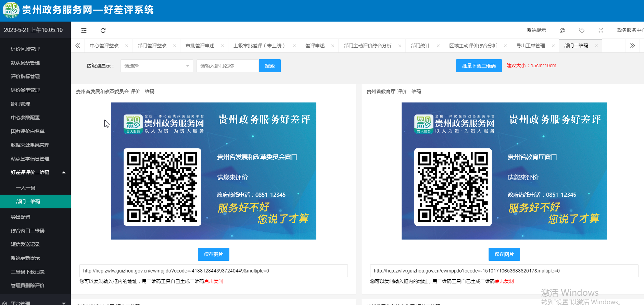Screen dimensions: 644x305
Task: Close the 上级审批差评（未上线）tab
Action: (294, 46)
